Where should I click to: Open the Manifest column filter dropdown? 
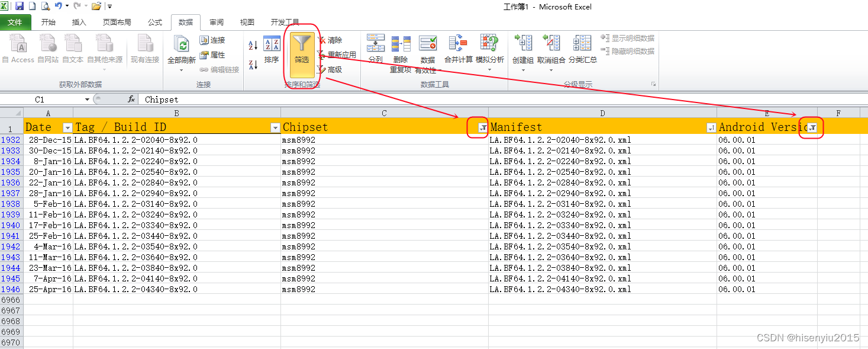(x=711, y=128)
